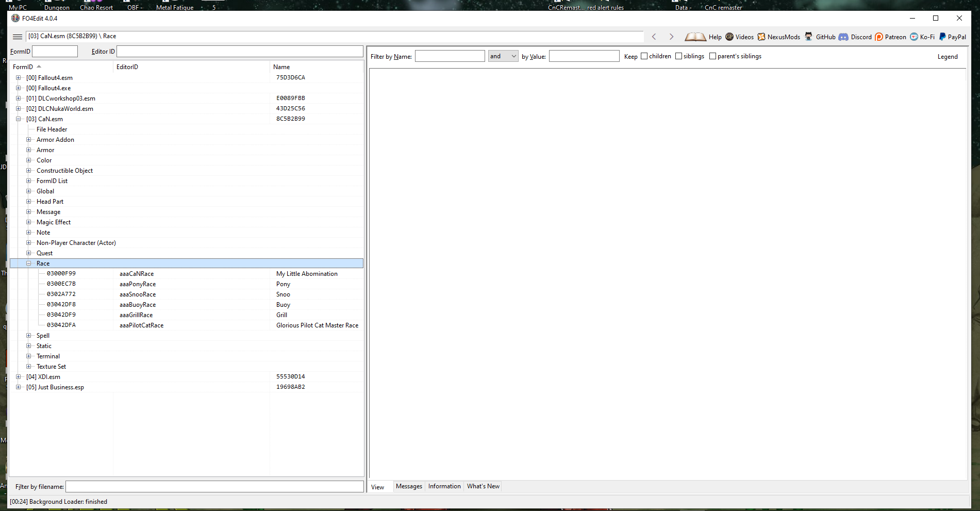Open CnC remaster desktop shortcut

coord(723,5)
